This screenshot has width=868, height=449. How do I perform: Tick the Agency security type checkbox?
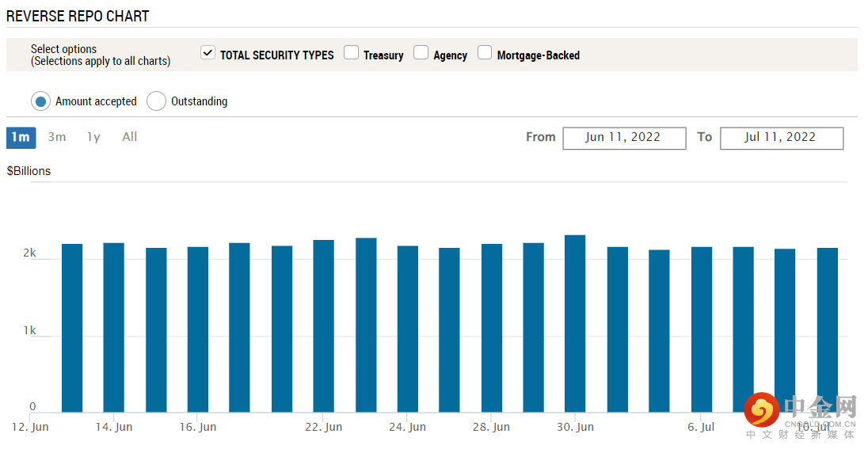(x=421, y=53)
